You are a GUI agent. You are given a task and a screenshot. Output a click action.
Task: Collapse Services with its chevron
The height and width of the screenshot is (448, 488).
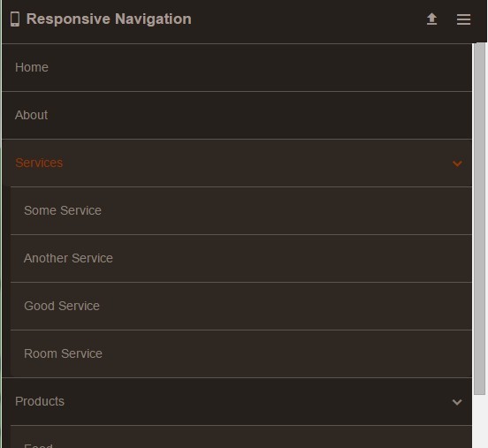[457, 163]
